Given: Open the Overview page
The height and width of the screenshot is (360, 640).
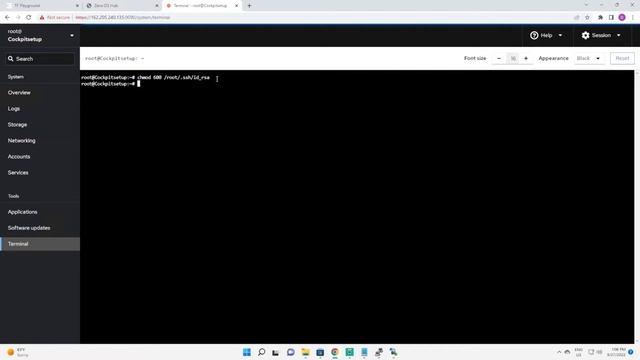Looking at the screenshot, I should 19,93.
